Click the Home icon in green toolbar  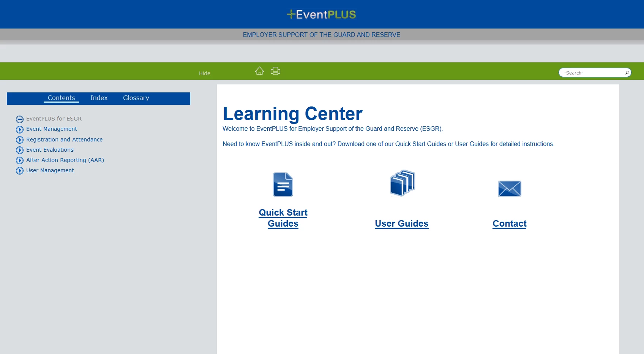(x=259, y=71)
